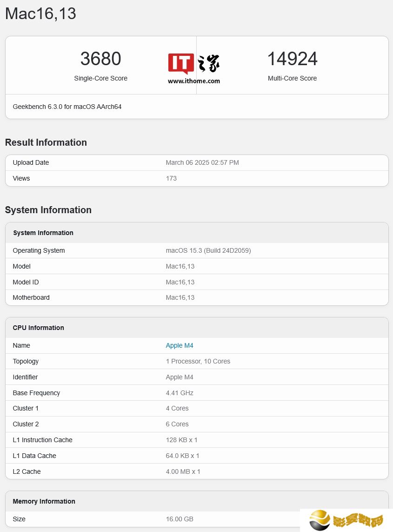Select the 6 Cores value
Image resolution: width=393 pixels, height=532 pixels.
click(x=177, y=424)
